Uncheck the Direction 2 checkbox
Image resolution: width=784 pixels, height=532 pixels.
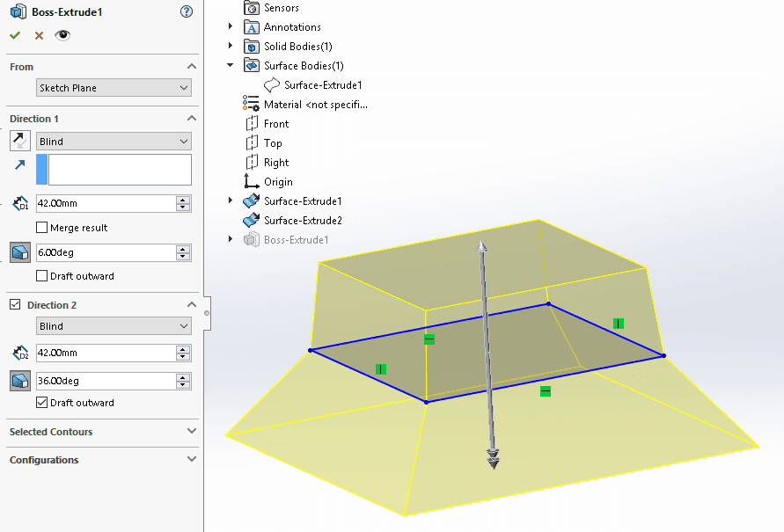coord(15,305)
